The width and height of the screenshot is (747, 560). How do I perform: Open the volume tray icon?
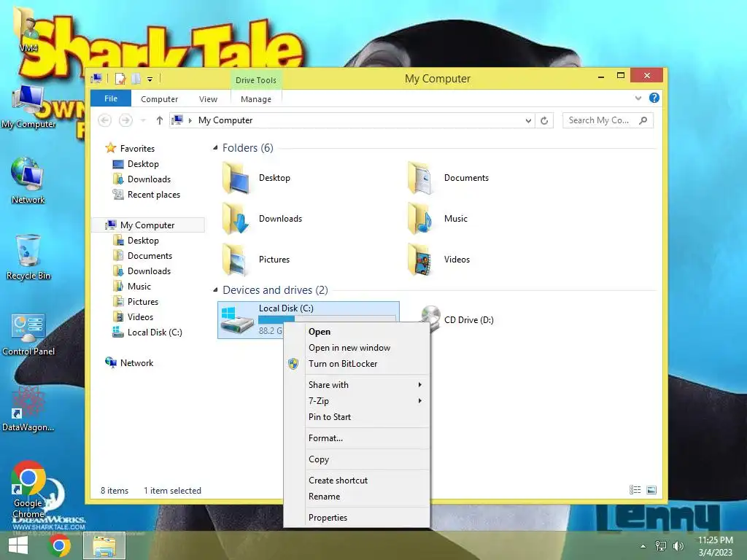click(678, 546)
